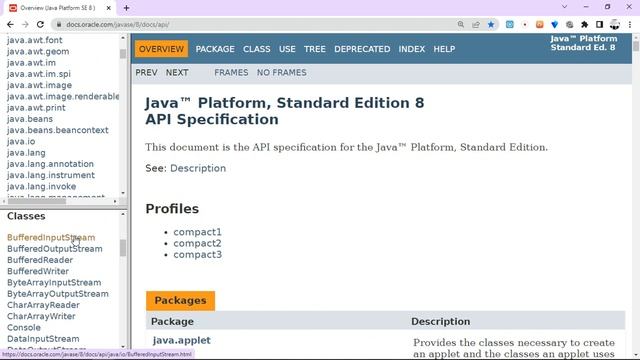Click the gray round extension icon
The height and width of the screenshot is (360, 640).
tap(569, 24)
